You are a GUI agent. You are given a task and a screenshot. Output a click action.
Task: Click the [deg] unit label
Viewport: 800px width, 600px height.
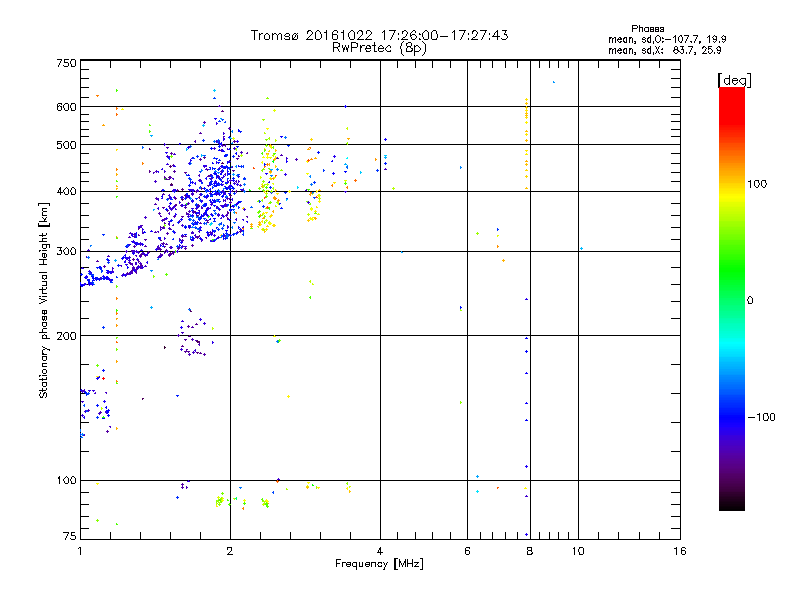[x=734, y=80]
